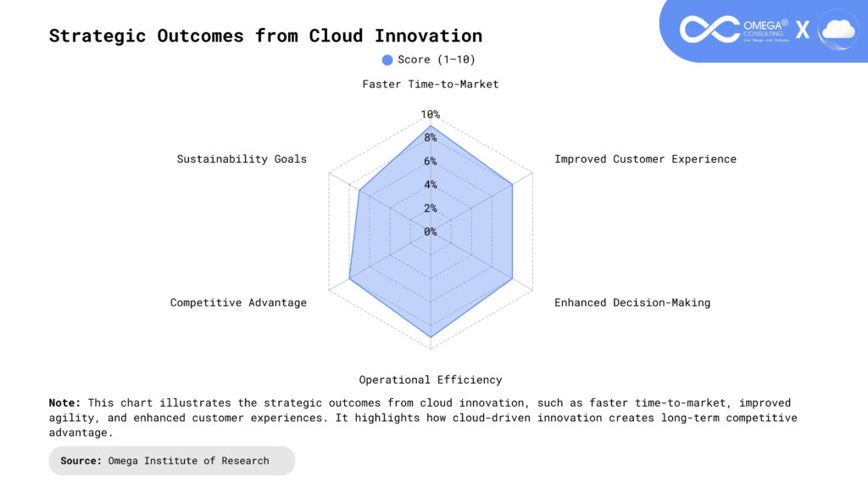868x488 pixels.
Task: Click the Sustainability Goals axis label
Action: click(242, 158)
